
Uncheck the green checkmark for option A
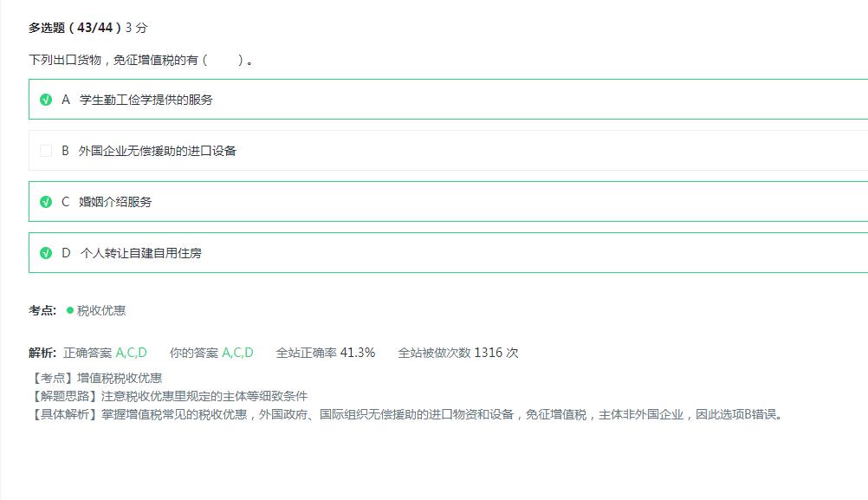46,100
